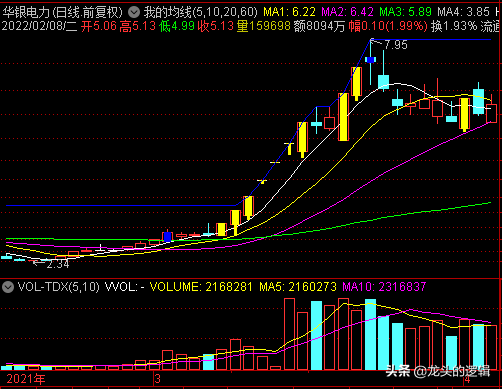Viewport: 502px width, 389px height.
Task: Click the 2.34 lowest price label
Action: [x=58, y=264]
